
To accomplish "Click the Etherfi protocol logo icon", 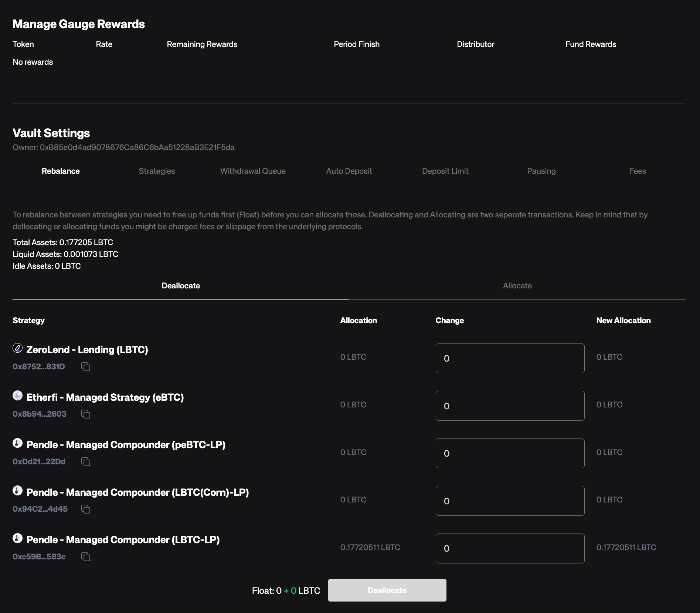I will click(17, 396).
